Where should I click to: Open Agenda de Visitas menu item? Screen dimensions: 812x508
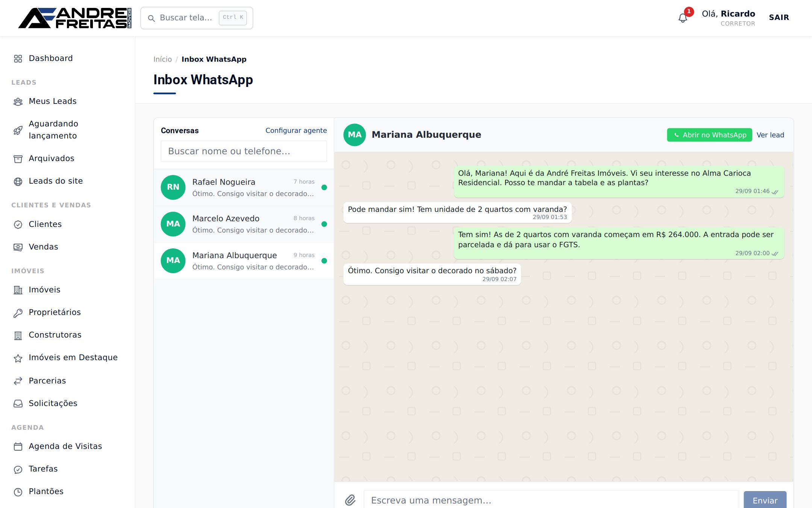(x=68, y=446)
